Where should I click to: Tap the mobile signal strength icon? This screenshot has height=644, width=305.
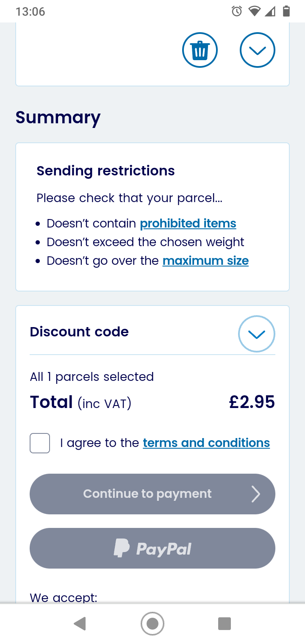(270, 11)
